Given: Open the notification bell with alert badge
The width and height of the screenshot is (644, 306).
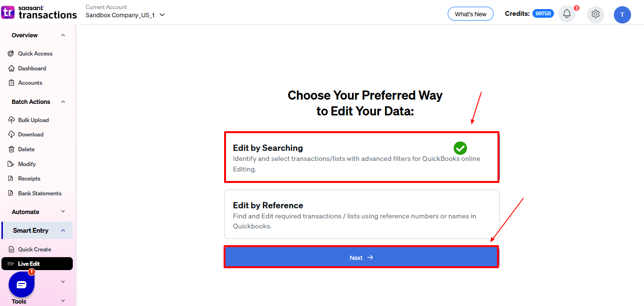Looking at the screenshot, I should pos(567,13).
